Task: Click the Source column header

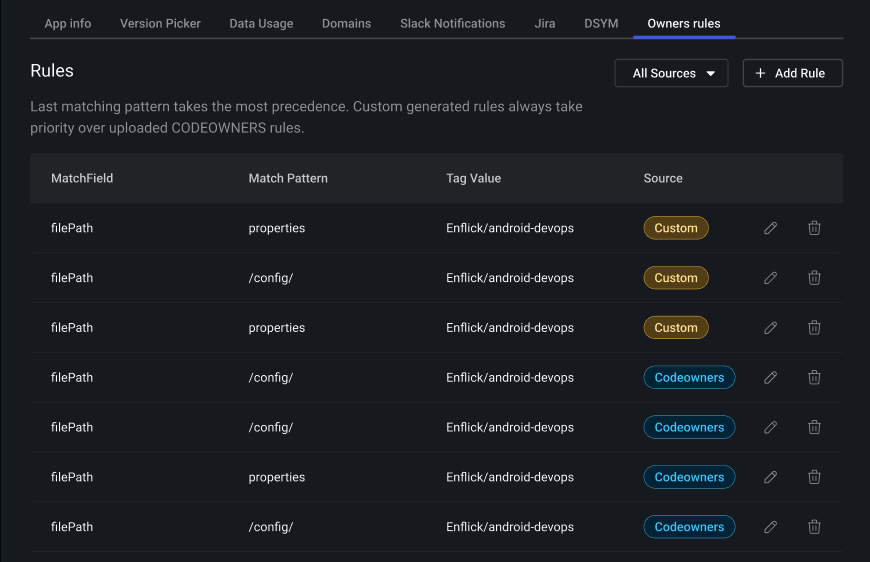Action: click(663, 178)
